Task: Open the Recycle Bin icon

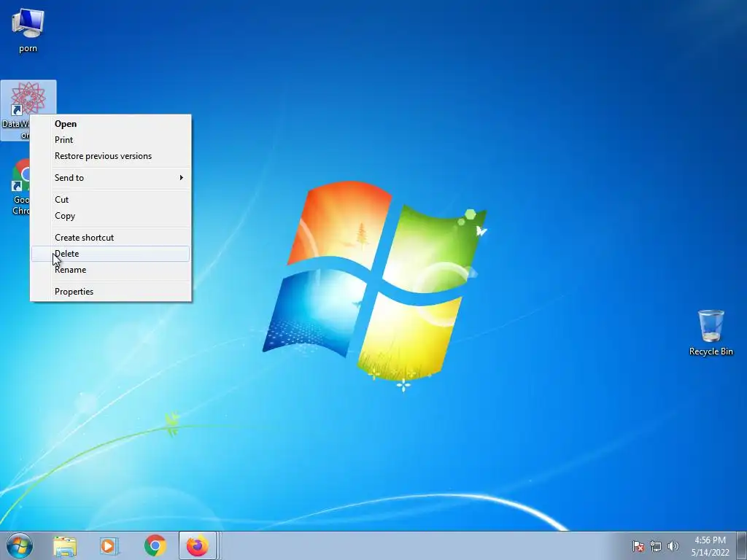Action: coord(711,332)
